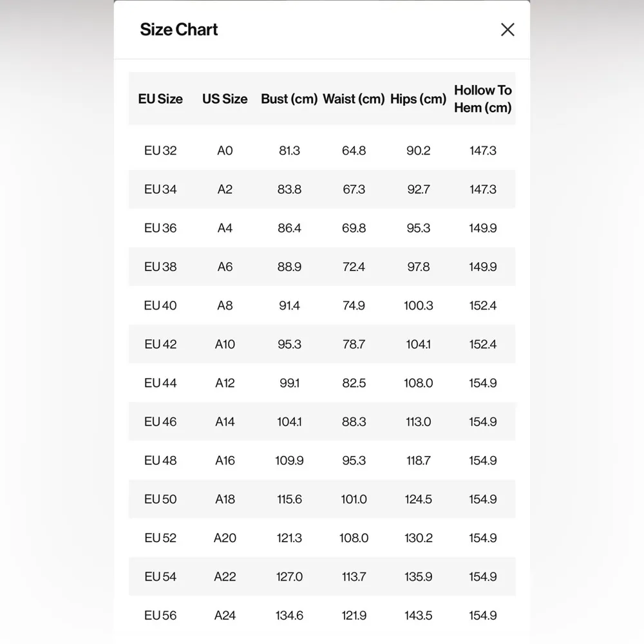The image size is (644, 644).
Task: Click the Hollow To Hem header
Action: point(482,99)
